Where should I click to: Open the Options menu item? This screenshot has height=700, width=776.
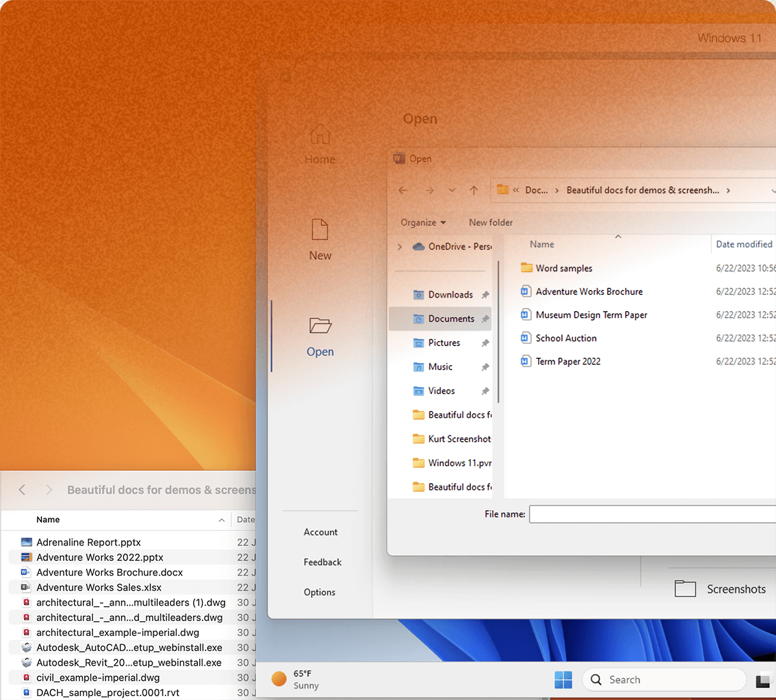click(319, 593)
